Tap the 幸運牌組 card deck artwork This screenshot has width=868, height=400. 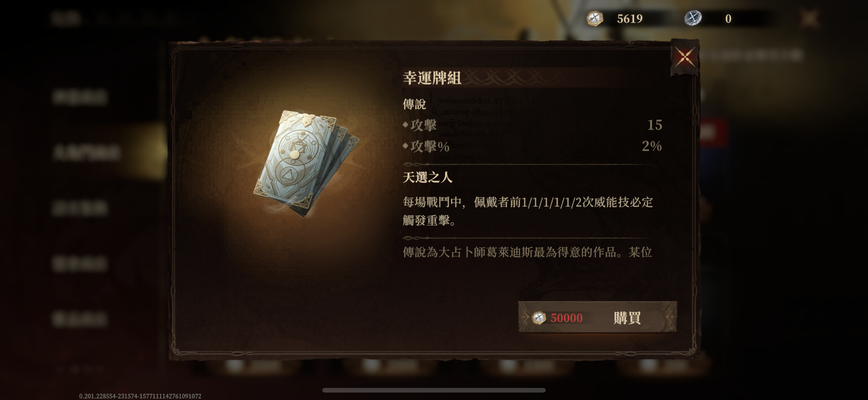[x=306, y=163]
